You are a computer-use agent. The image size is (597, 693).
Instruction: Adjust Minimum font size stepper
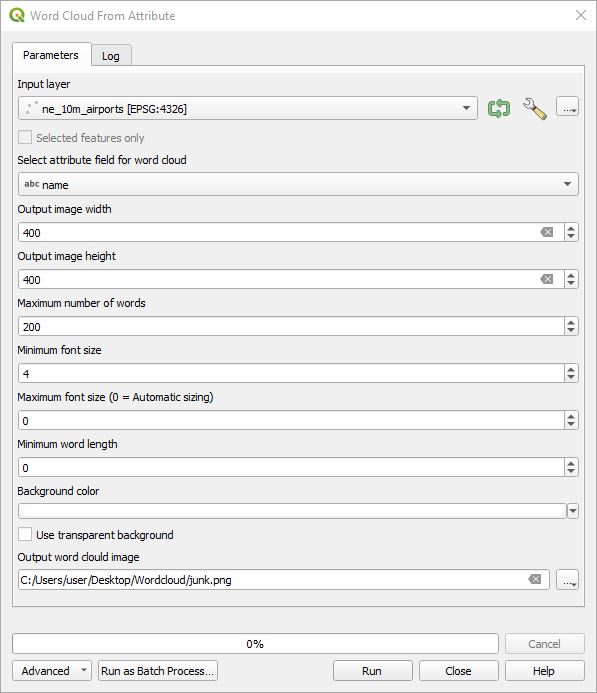tap(571, 373)
